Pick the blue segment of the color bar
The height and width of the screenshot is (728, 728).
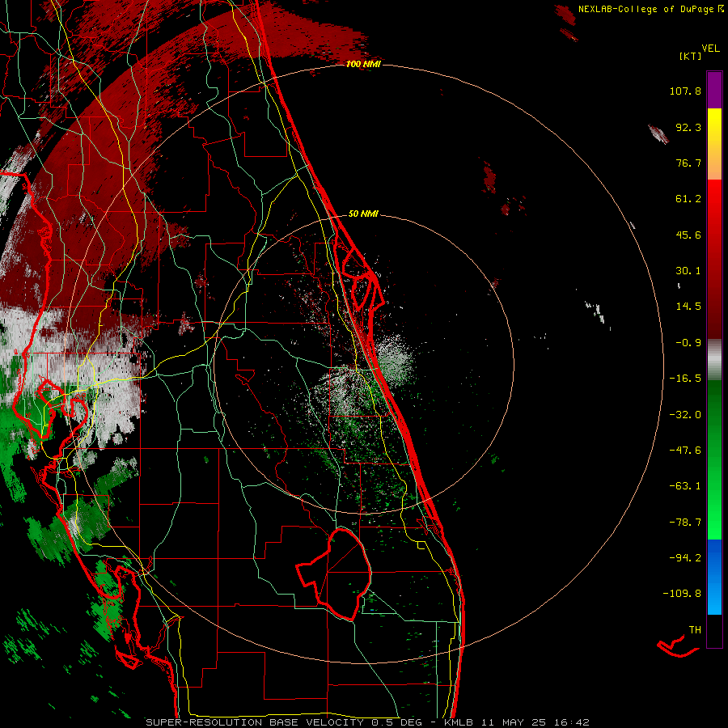tap(714, 577)
